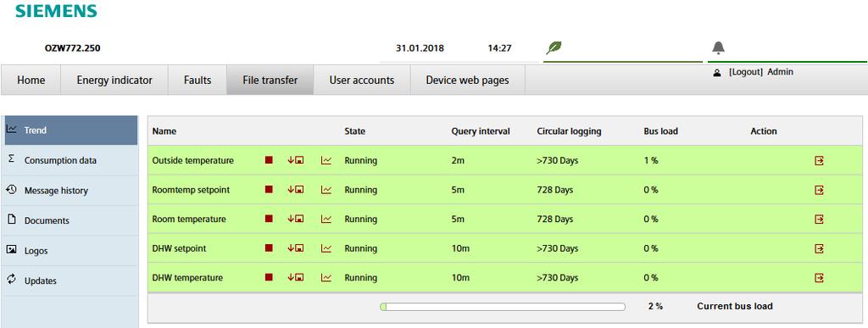Click the alarm bell icon
The height and width of the screenshot is (328, 868).
pos(719,47)
